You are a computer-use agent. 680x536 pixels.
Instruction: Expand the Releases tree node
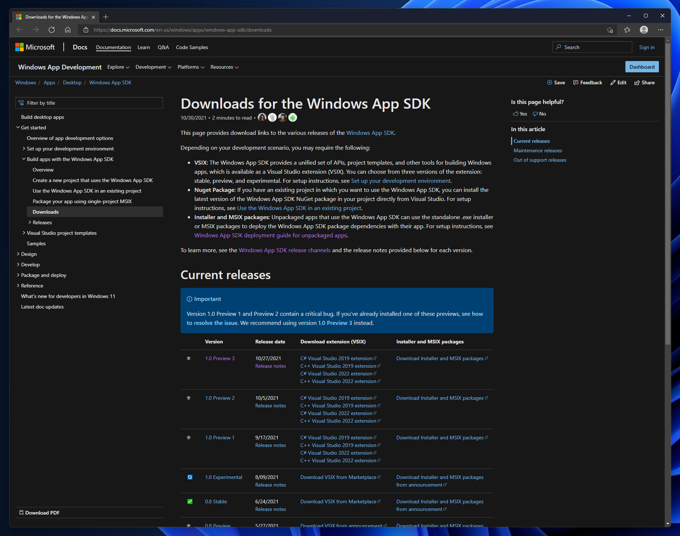(29, 222)
